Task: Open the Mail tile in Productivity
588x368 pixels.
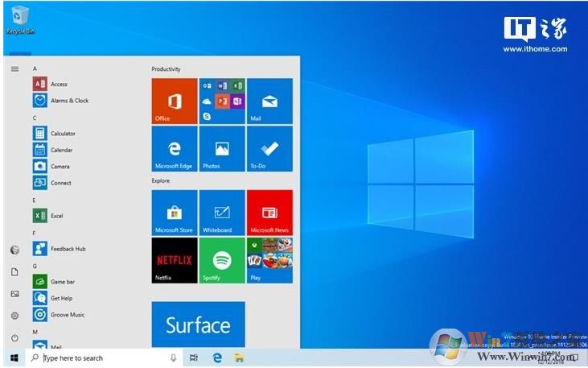Action: tap(269, 101)
